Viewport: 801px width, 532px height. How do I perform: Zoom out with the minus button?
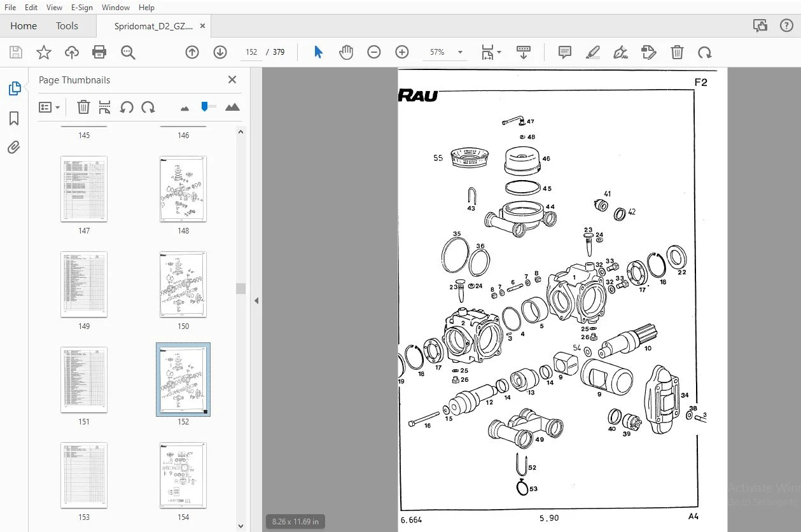(x=374, y=52)
